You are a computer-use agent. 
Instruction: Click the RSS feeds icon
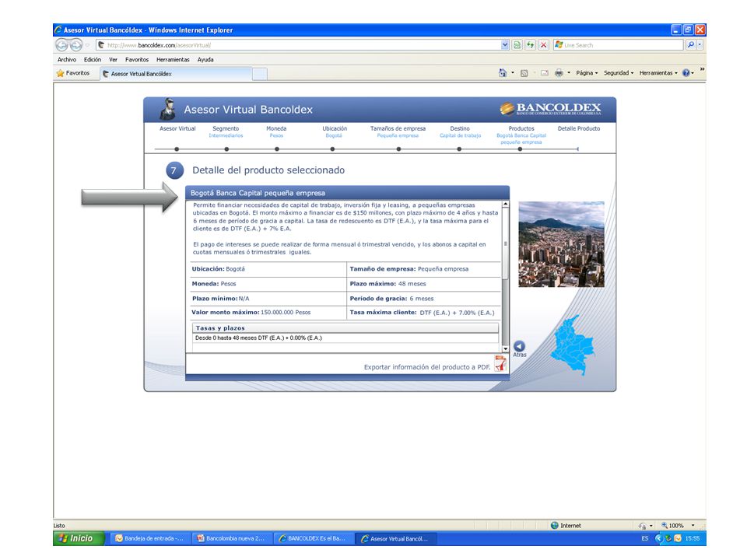point(524,73)
